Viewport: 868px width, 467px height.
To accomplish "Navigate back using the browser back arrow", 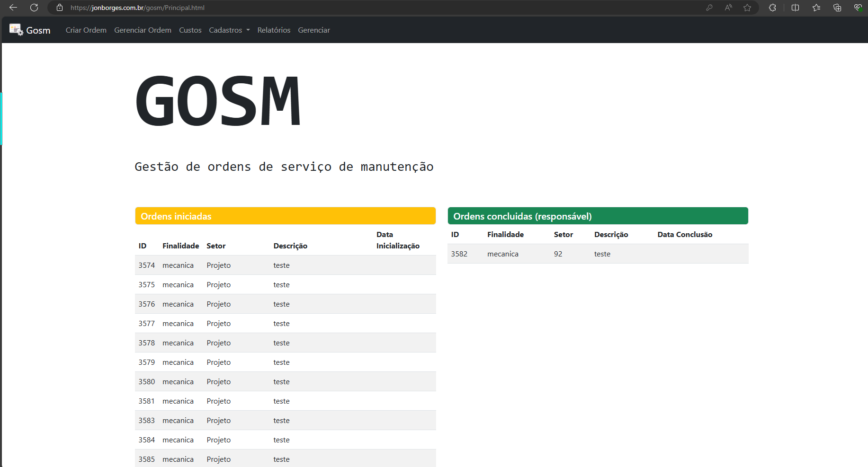I will (13, 8).
